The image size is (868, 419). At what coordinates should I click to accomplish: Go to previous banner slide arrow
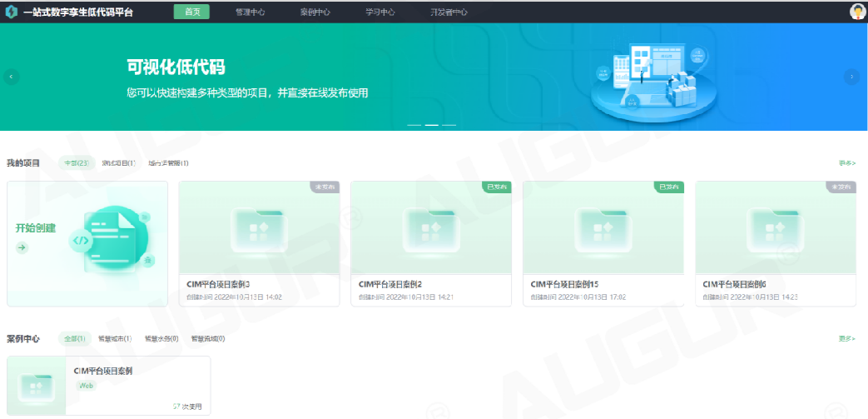(x=12, y=77)
